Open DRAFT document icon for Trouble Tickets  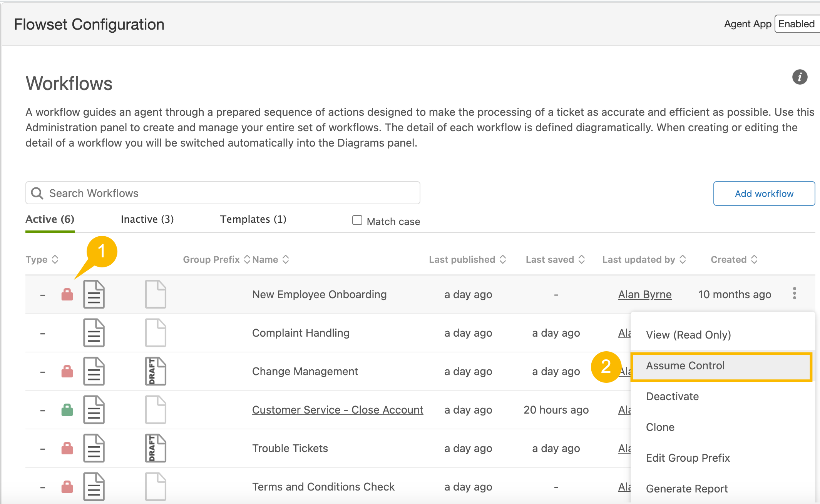(156, 448)
